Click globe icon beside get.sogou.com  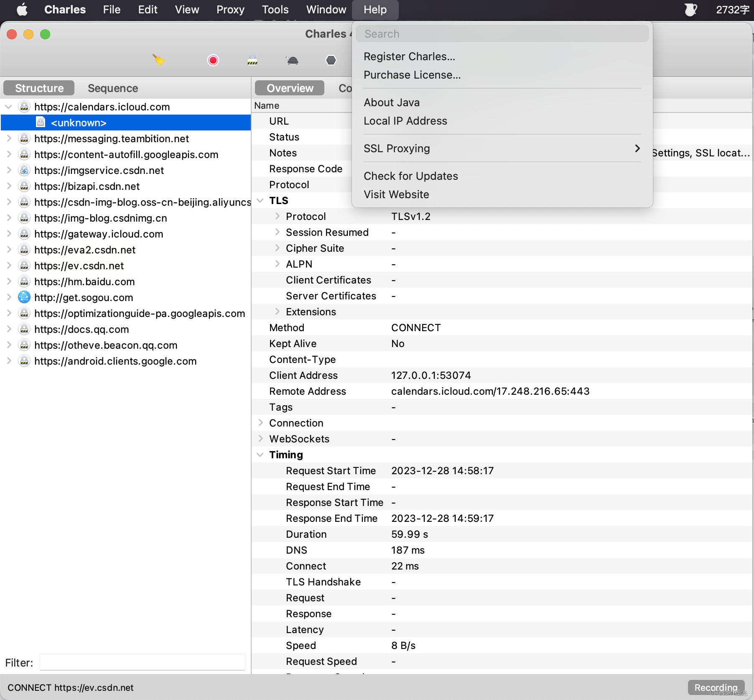click(24, 297)
